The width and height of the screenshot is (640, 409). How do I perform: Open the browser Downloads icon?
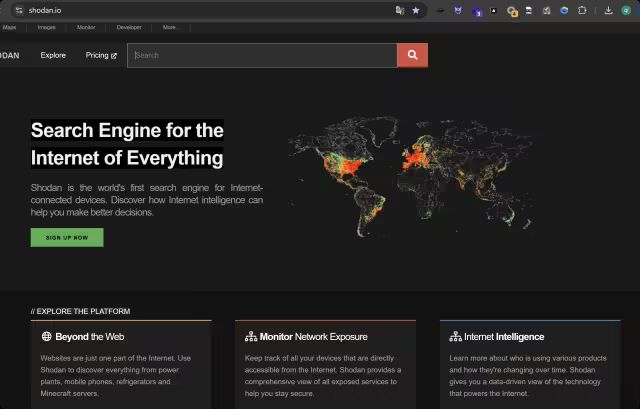pyautogui.click(x=608, y=10)
